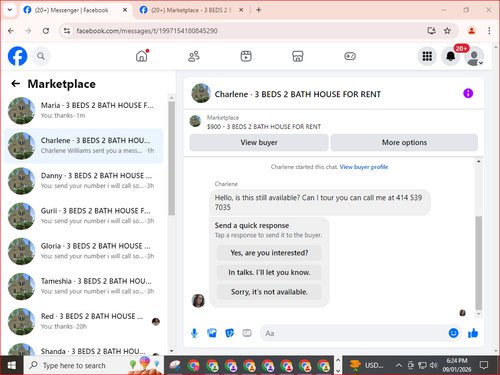Click the install app icon in address bar
The width and height of the screenshot is (500, 375).
click(x=431, y=31)
